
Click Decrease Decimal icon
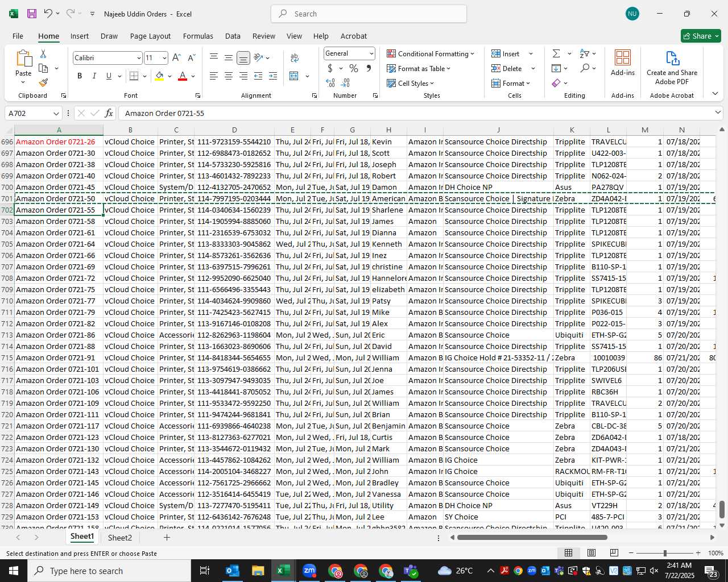[346, 83]
